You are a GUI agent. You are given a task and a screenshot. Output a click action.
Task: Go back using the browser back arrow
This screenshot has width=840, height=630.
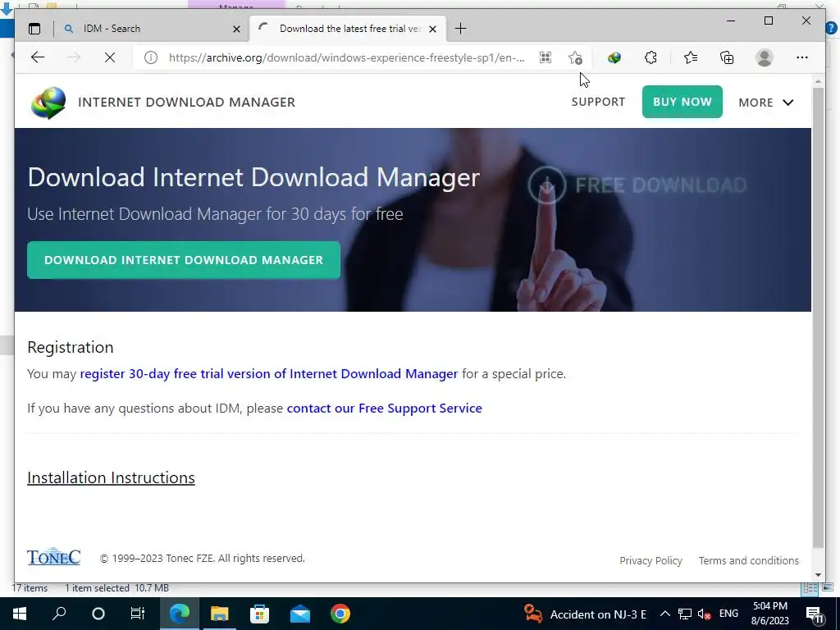click(x=38, y=57)
